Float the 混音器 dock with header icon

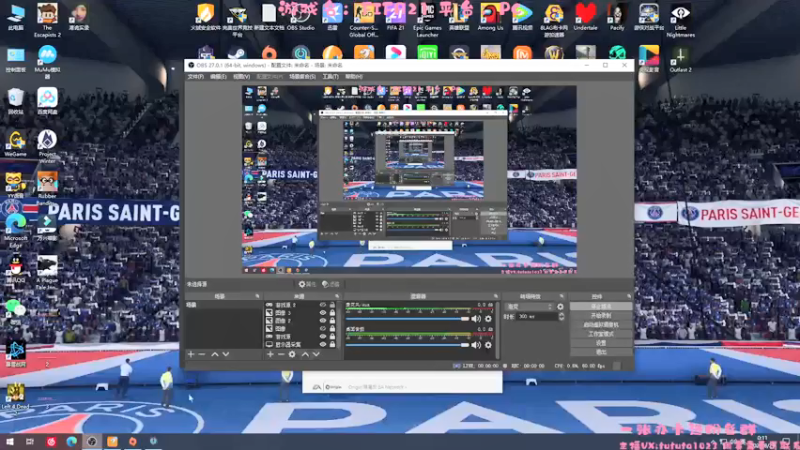495,296
